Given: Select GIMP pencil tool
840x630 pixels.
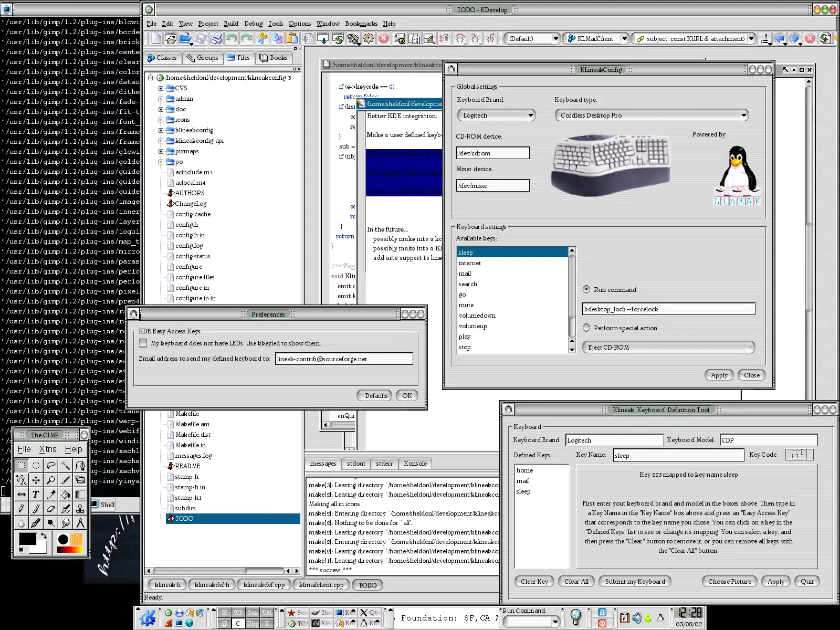Looking at the screenshot, I should pos(21,508).
